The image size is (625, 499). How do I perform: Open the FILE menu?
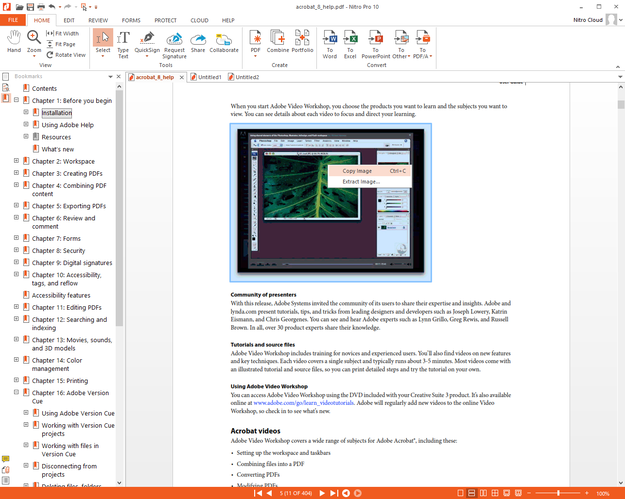13,20
